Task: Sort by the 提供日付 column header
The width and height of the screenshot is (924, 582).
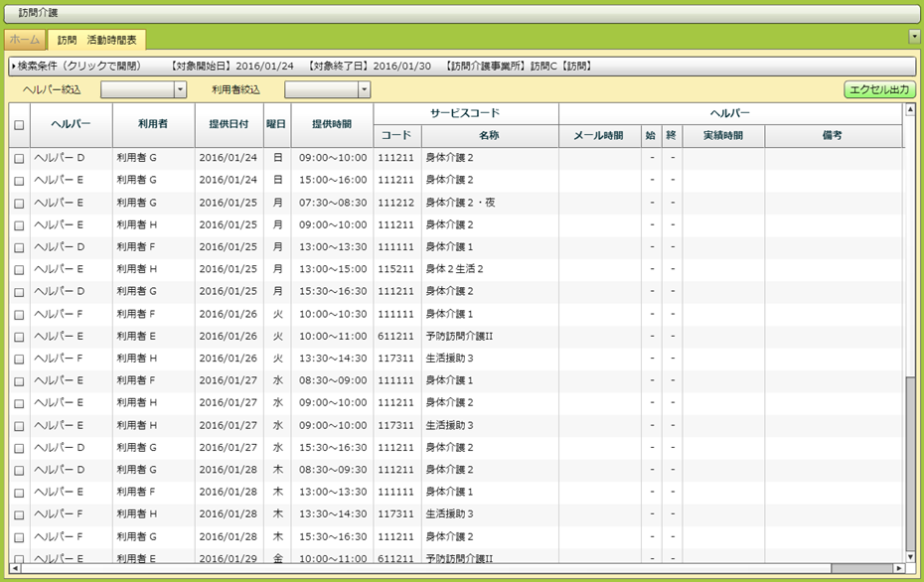Action: click(230, 125)
